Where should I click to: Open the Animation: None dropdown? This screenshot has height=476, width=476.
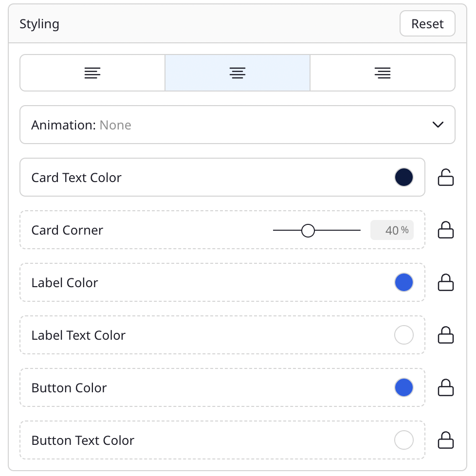click(237, 125)
